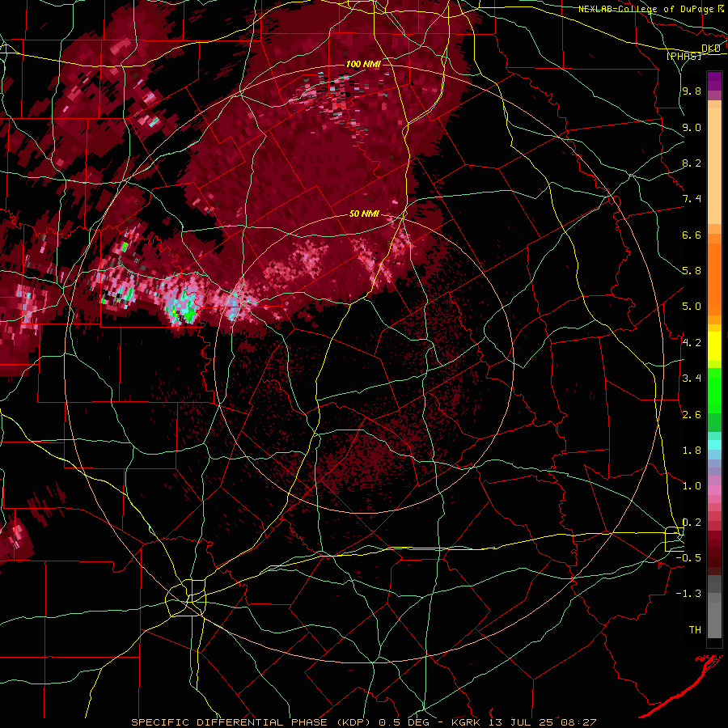Click the 1.0 scale value

click(x=692, y=486)
